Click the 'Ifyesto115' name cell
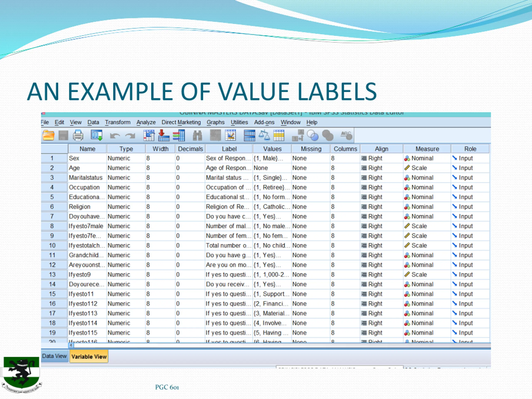Viewport: 532px width, 399px height. pyautogui.click(x=87, y=333)
